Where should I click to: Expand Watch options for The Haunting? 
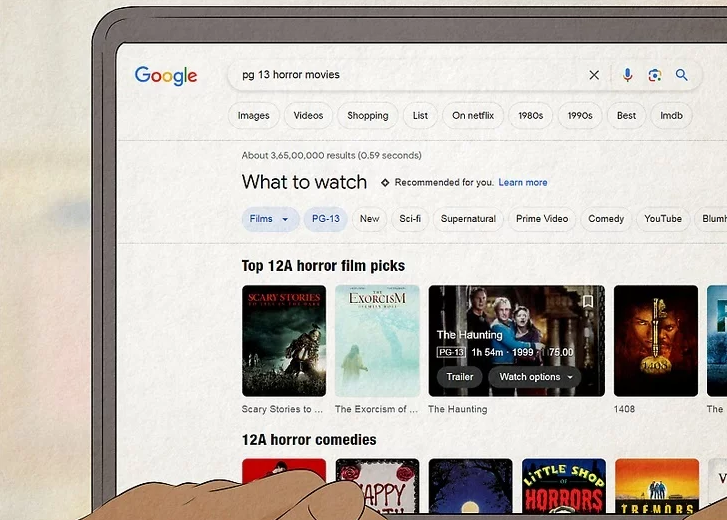536,377
